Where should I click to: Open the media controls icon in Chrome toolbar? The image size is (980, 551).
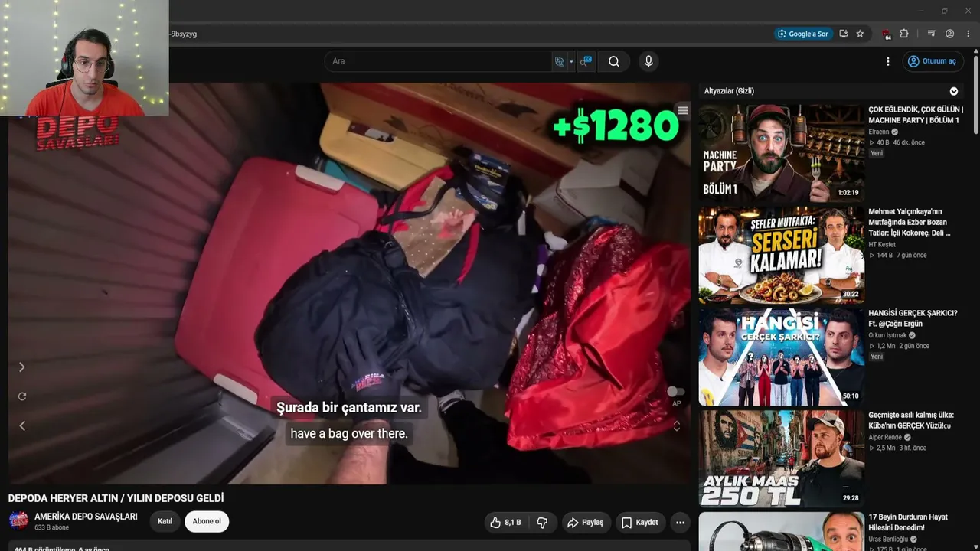tap(931, 34)
